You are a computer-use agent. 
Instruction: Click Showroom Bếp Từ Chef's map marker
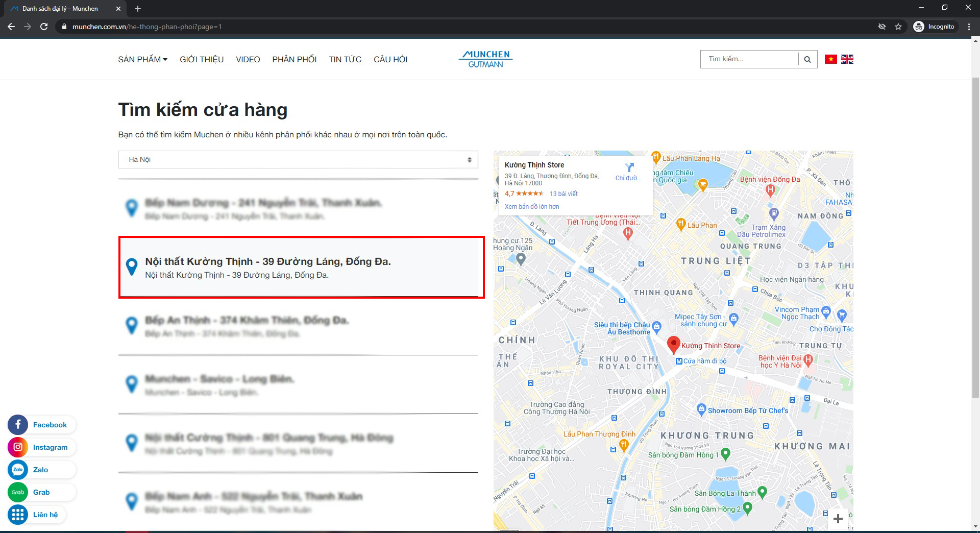pos(701,409)
